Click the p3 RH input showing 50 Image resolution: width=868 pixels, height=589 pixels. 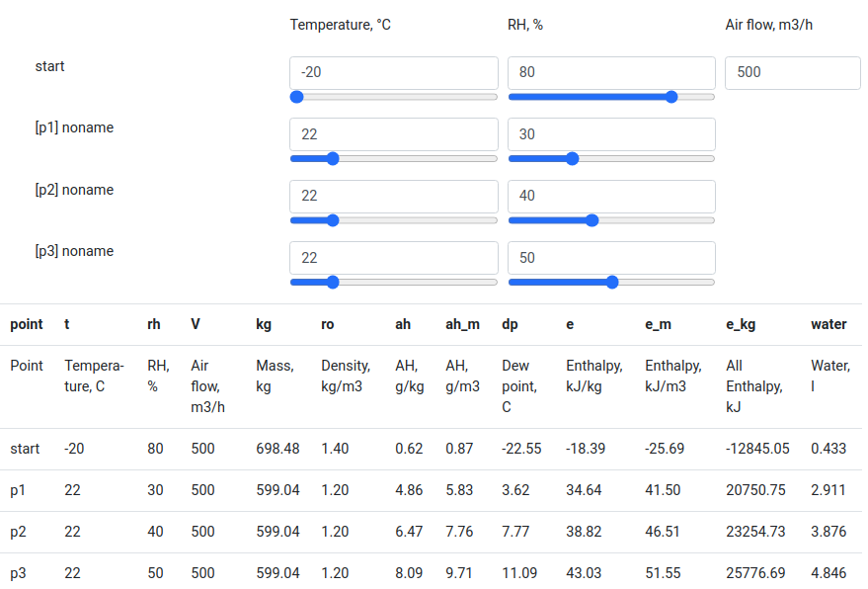pos(610,258)
